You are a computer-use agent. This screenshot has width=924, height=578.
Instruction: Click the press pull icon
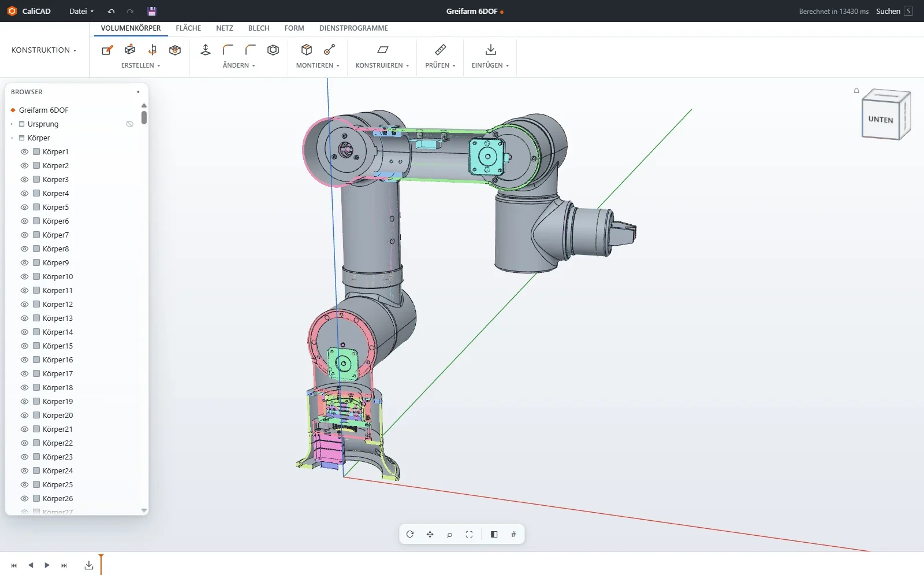206,50
